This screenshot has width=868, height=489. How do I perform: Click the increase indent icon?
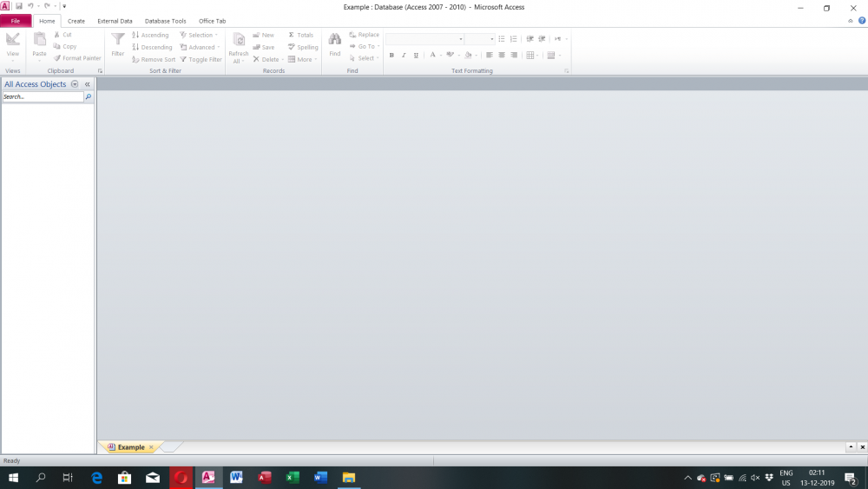coord(542,39)
